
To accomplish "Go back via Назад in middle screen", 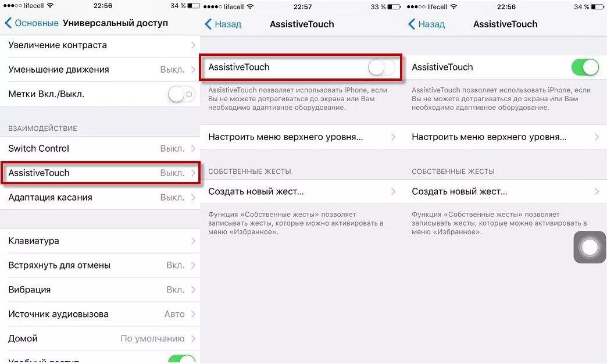I will click(223, 24).
